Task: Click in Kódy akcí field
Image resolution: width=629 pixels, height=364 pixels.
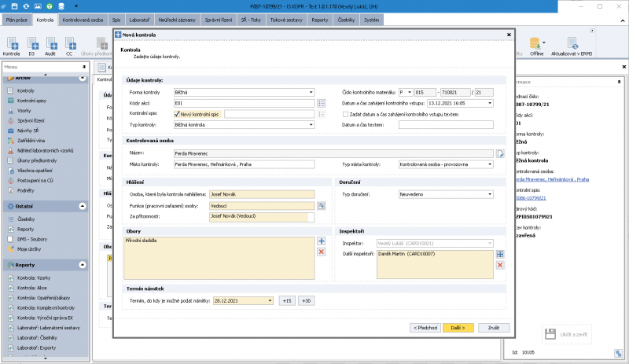Action: coord(244,104)
